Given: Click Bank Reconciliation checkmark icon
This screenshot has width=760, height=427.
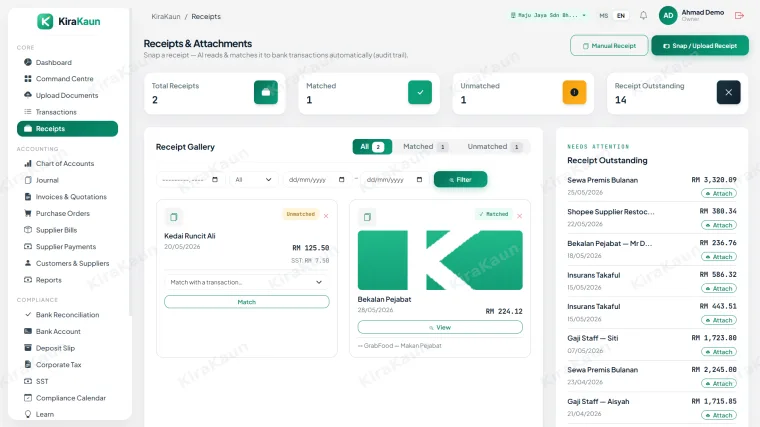Looking at the screenshot, I should pos(28,315).
